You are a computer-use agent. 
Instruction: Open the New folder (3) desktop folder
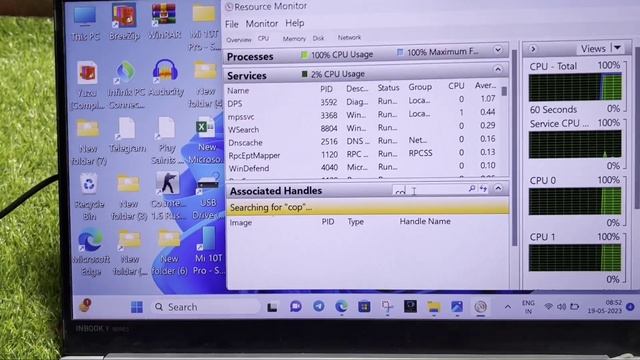click(128, 197)
